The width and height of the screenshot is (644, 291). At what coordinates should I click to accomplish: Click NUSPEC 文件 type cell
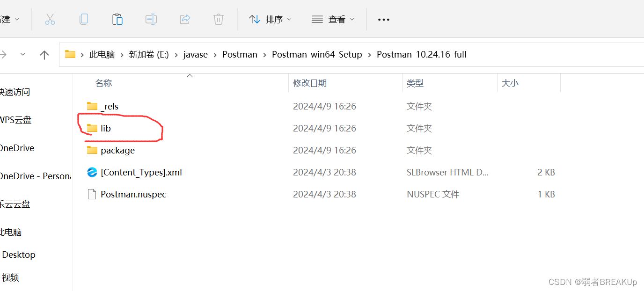tap(433, 194)
